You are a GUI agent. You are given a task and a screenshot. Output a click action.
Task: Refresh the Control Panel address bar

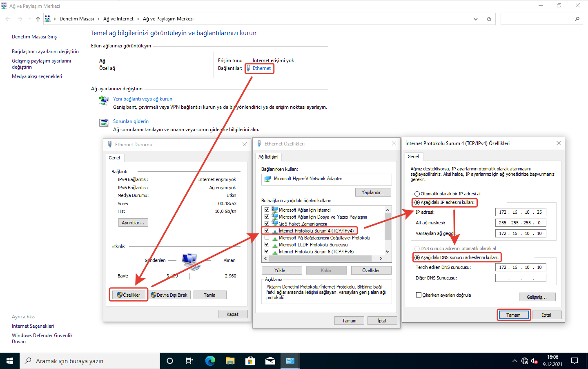pos(489,19)
